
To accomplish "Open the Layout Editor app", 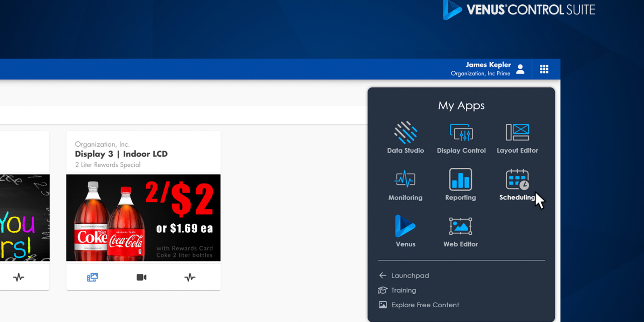I will (517, 138).
